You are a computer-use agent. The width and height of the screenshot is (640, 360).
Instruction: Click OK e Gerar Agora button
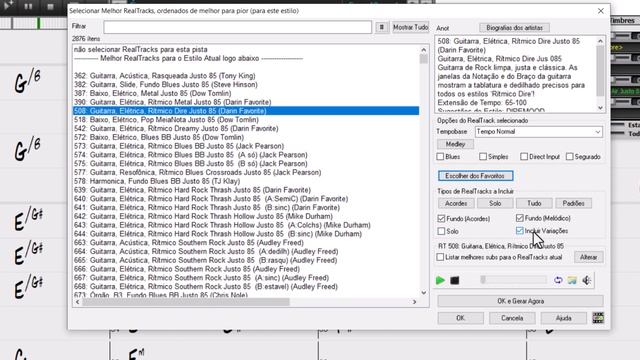[x=520, y=301]
